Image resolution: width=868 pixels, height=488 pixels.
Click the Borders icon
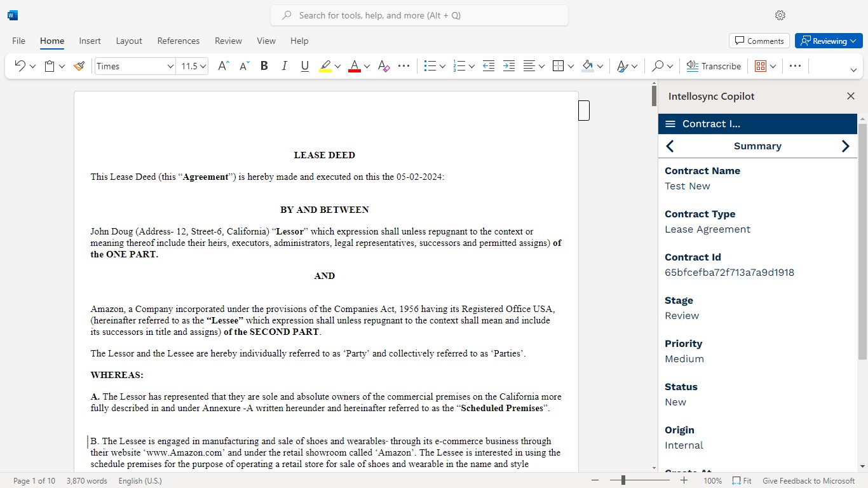pyautogui.click(x=559, y=66)
